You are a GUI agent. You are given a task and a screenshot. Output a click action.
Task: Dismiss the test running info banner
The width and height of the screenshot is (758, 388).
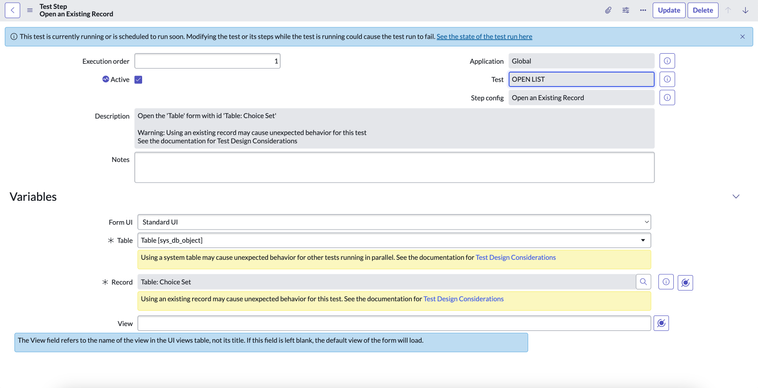click(x=743, y=37)
